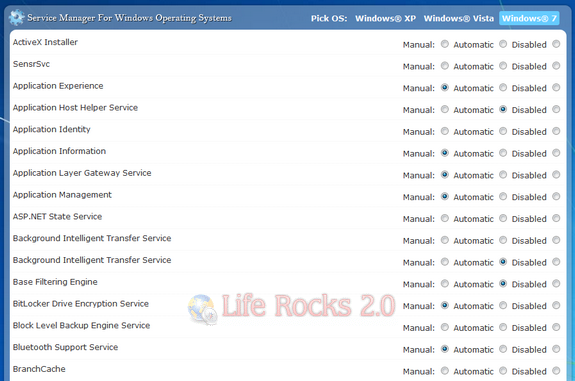Click the 'BranchCache' service name

tap(39, 369)
